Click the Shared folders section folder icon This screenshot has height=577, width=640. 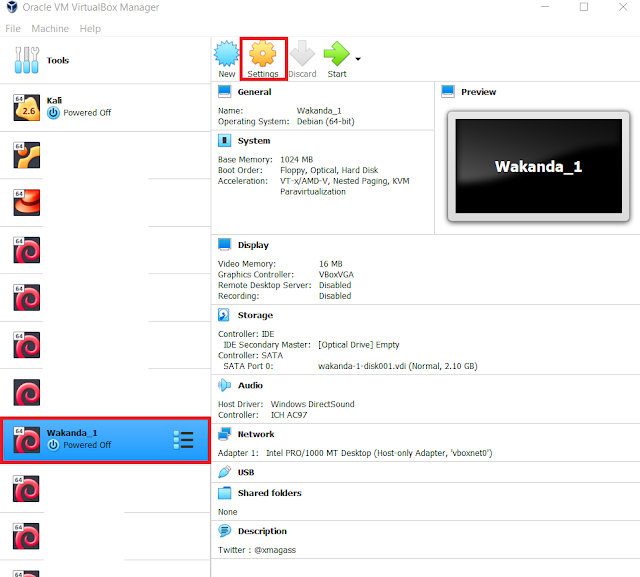[x=224, y=493]
